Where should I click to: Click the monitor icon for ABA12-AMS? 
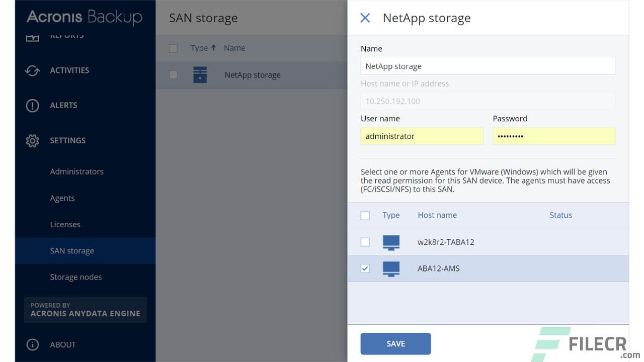pos(391,268)
